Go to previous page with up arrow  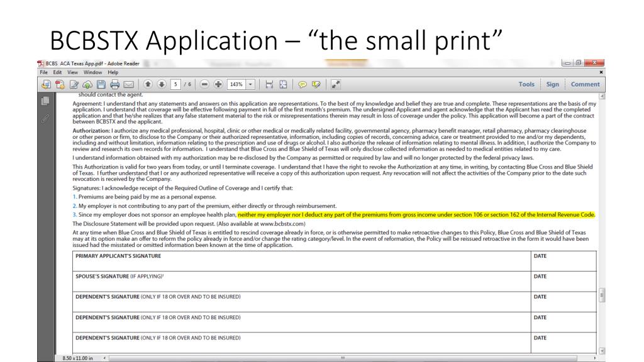pos(148,84)
